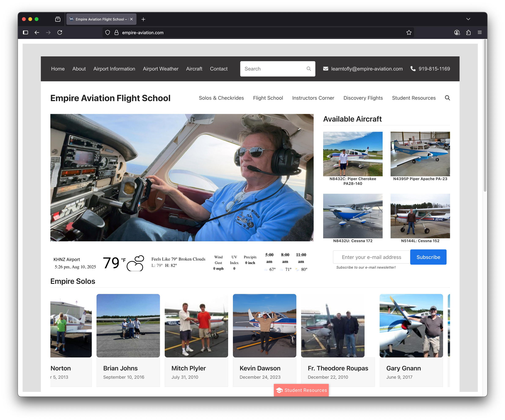505x420 pixels.
Task: Click the page vertical scrollbar
Action: click(485, 115)
